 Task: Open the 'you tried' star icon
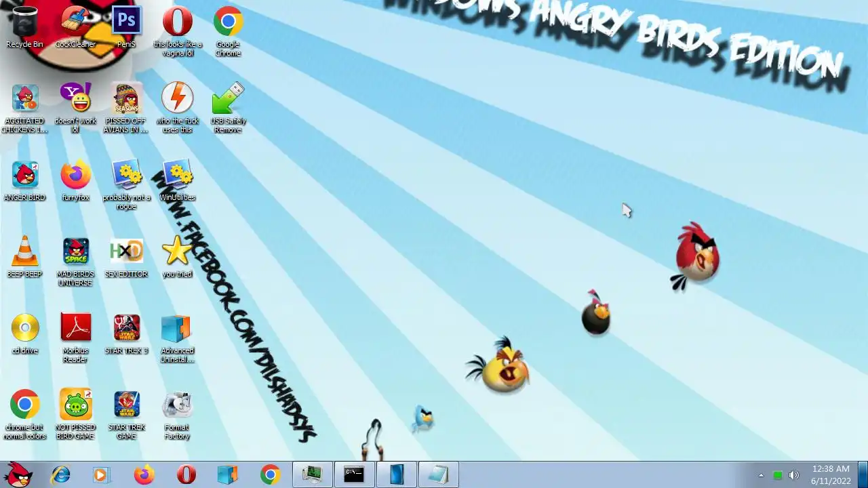pos(177,258)
